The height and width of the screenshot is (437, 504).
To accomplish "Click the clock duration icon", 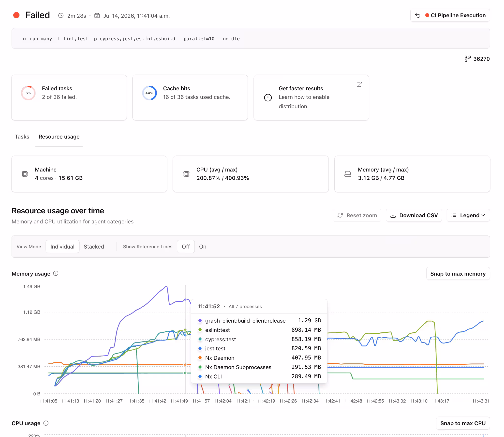I will click(x=61, y=16).
